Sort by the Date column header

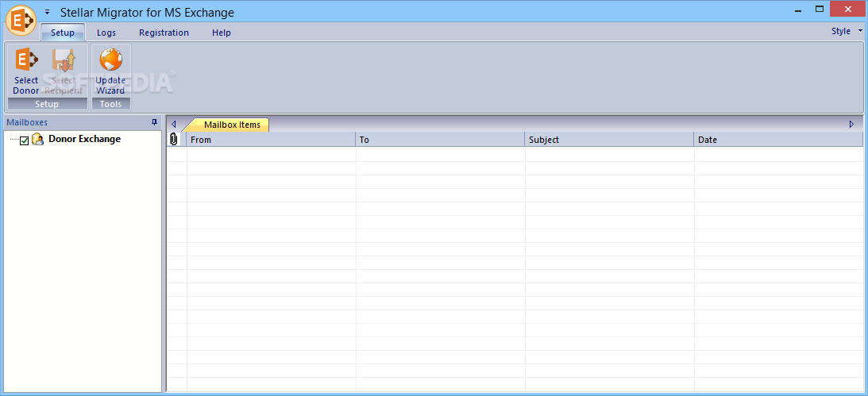[778, 140]
